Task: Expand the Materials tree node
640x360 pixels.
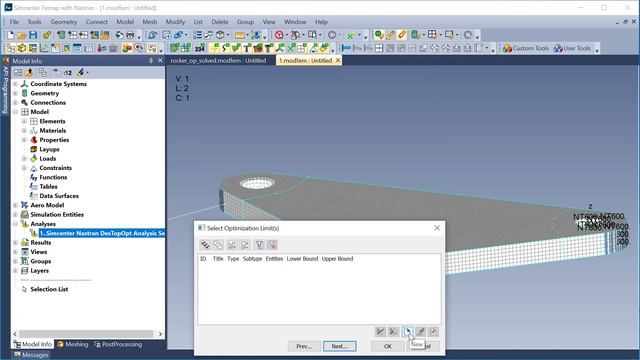Action: click(x=24, y=131)
